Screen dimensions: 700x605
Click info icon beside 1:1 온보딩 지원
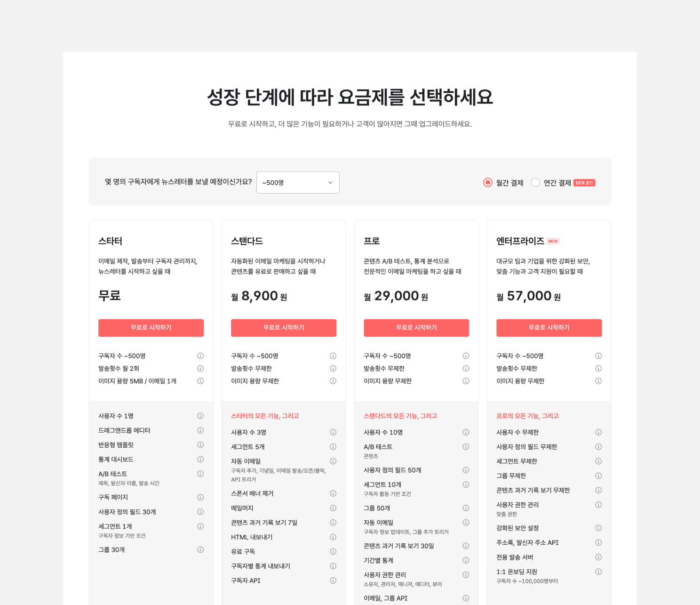[x=598, y=572]
